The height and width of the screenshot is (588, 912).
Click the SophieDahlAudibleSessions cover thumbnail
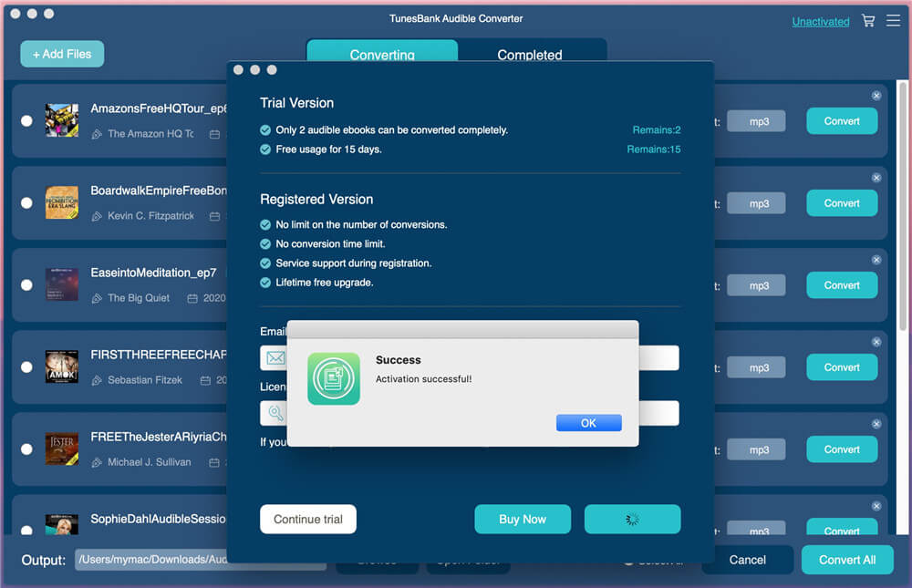point(62,524)
